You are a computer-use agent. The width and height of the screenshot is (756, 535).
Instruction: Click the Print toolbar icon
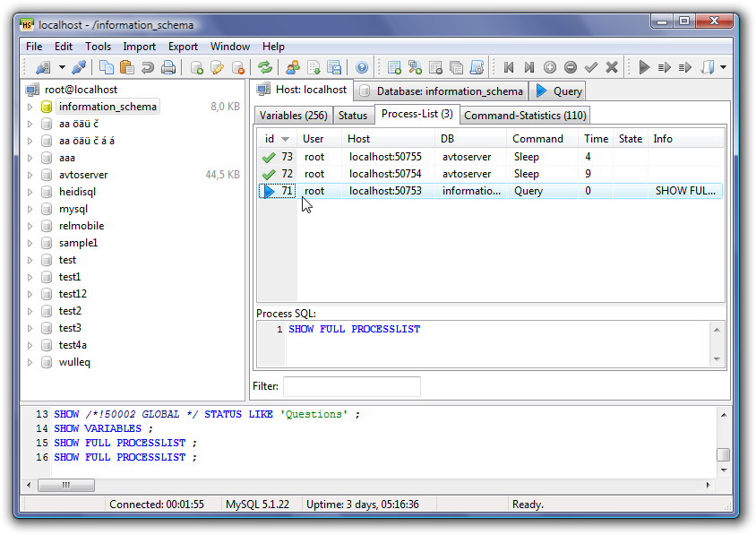coord(168,67)
